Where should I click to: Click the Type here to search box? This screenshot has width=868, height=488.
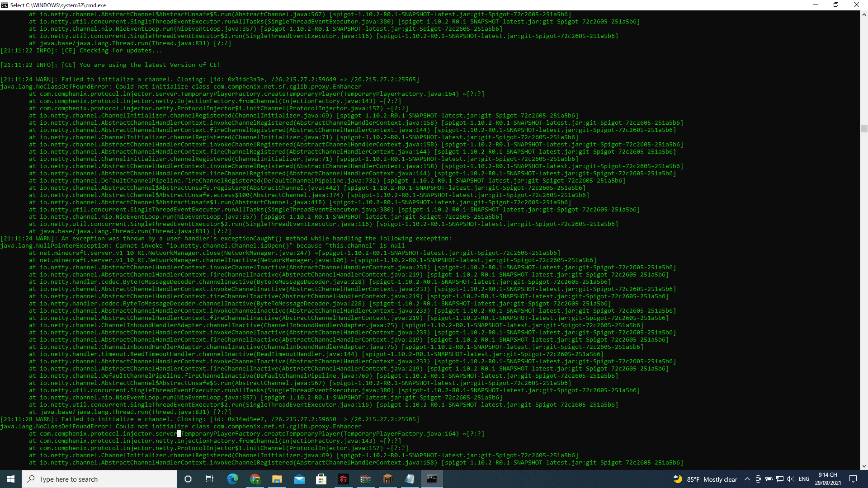(99, 479)
